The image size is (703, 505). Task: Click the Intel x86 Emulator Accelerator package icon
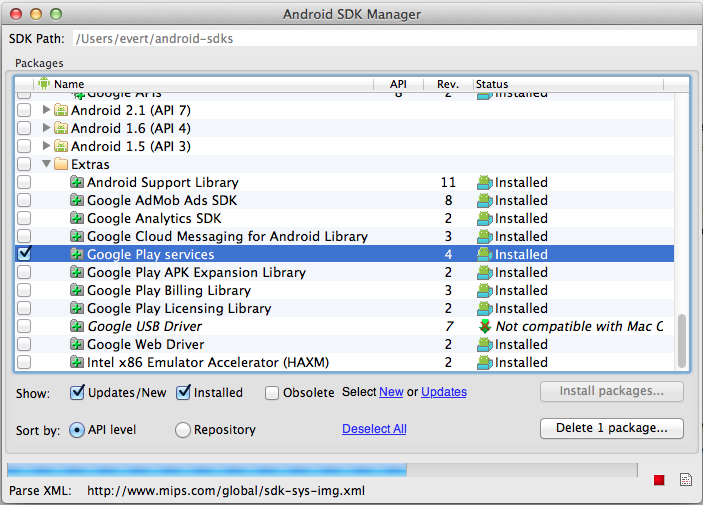tap(77, 363)
